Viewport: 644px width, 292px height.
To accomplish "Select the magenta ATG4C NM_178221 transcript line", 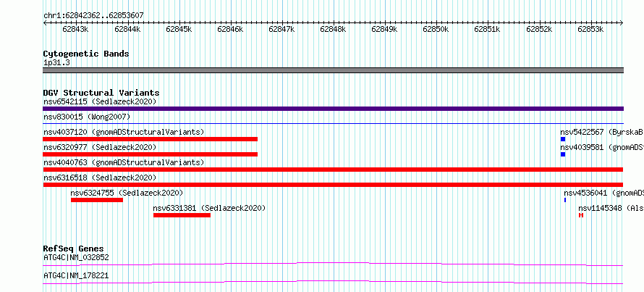I will pos(333,282).
